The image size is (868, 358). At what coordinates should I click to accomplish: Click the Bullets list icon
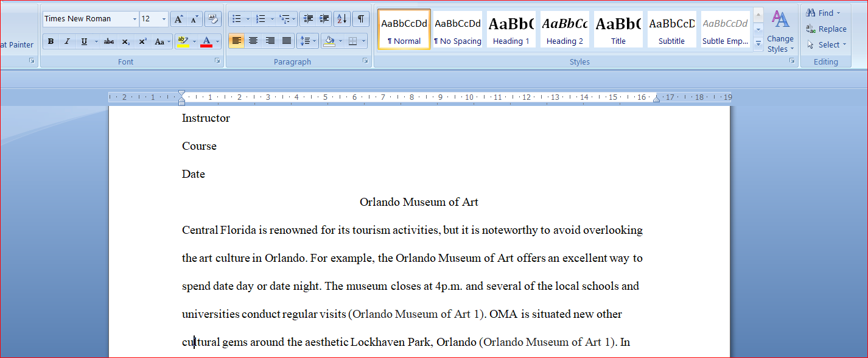(x=237, y=19)
